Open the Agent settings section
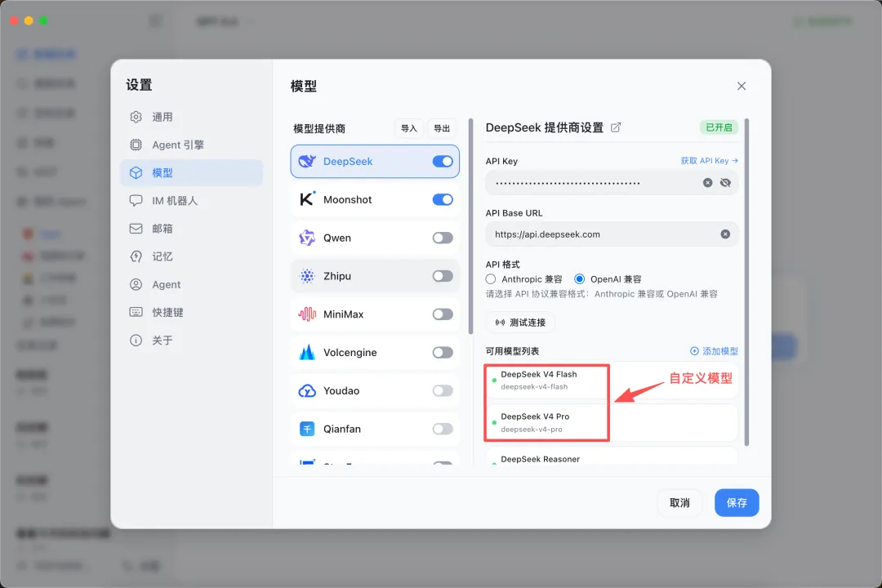The height and width of the screenshot is (588, 882). (x=191, y=285)
